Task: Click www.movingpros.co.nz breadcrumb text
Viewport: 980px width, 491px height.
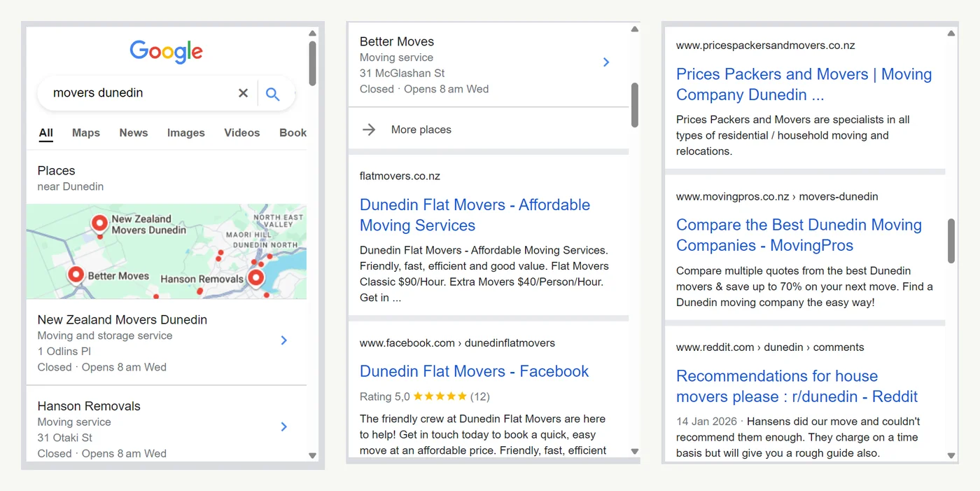Action: [777, 197]
